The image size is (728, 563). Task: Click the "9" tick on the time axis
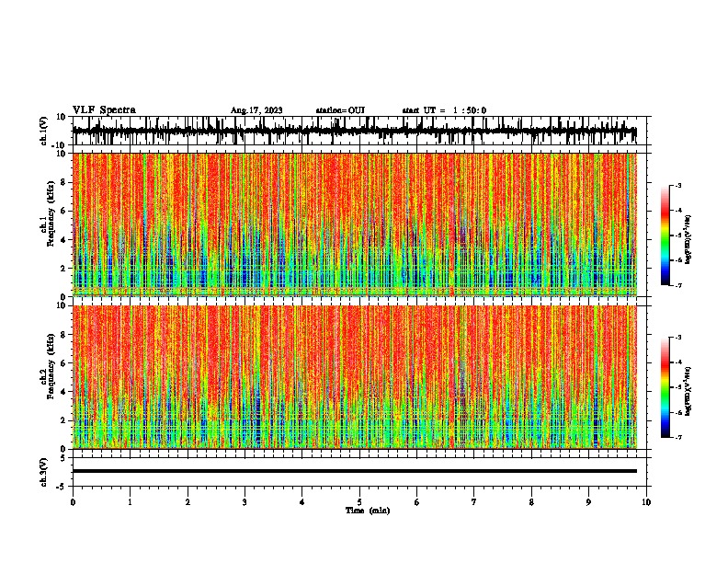point(588,502)
